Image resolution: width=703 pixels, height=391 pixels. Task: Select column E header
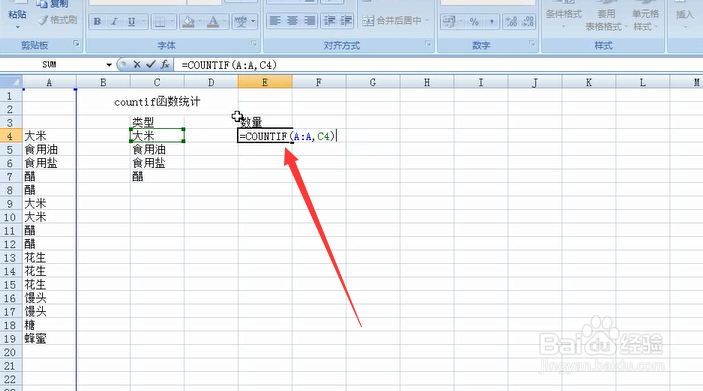(265, 82)
